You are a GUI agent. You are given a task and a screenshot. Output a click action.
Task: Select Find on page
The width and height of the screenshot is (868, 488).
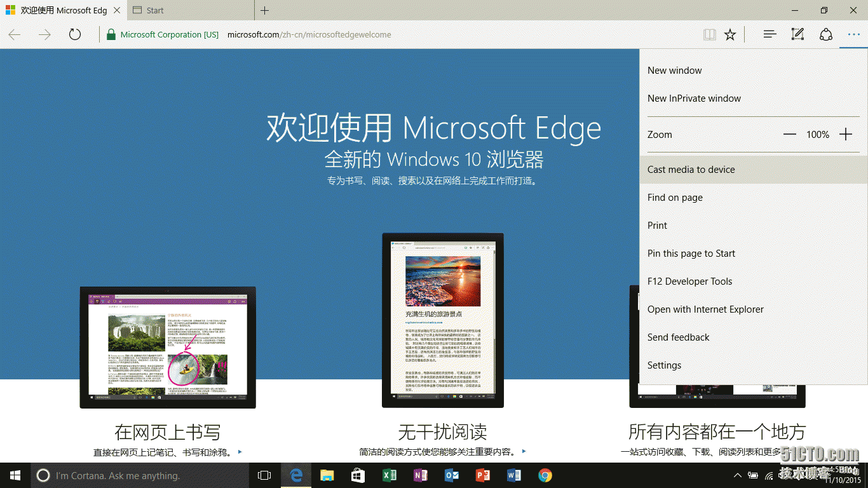(x=754, y=198)
